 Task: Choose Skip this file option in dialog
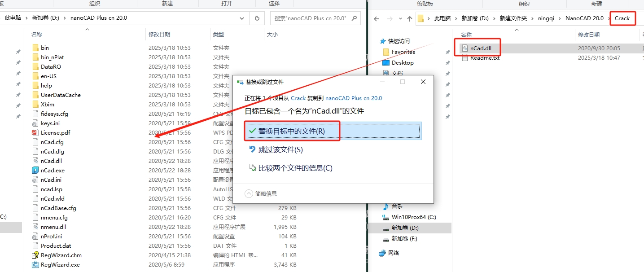pos(276,149)
